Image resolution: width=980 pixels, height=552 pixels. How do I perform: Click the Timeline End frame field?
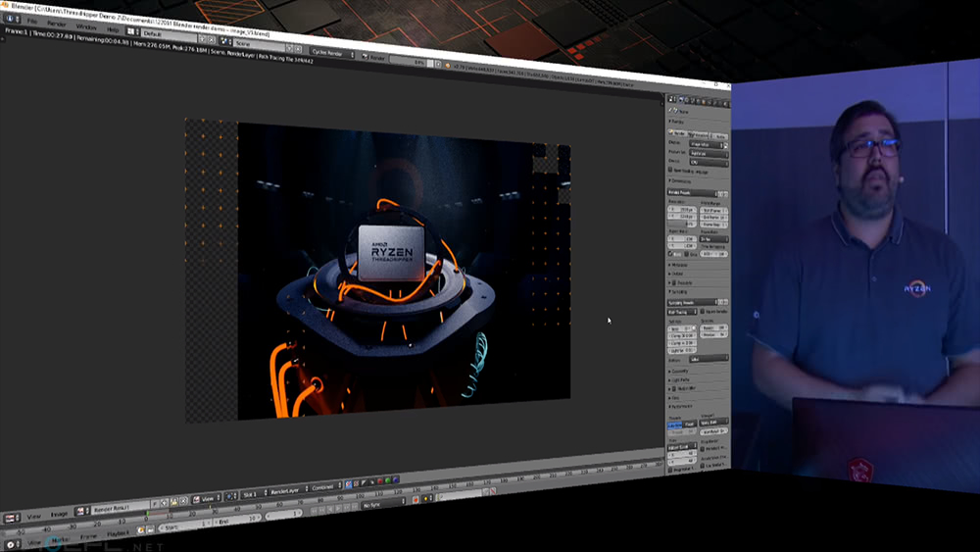point(237,520)
